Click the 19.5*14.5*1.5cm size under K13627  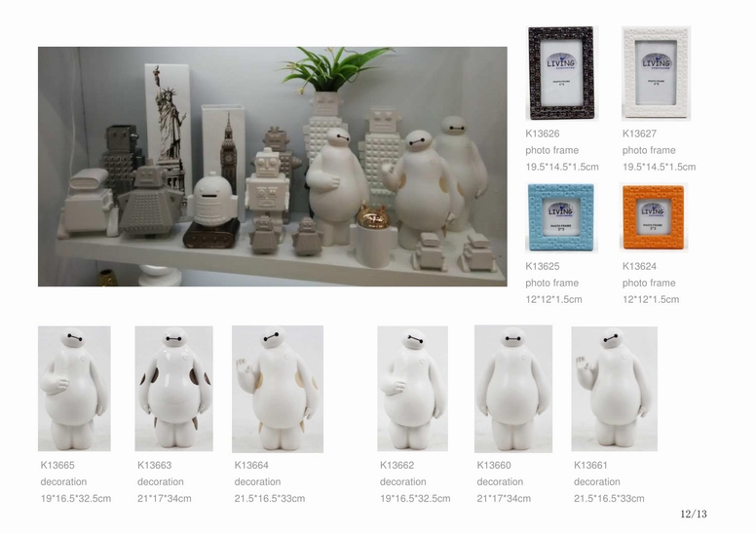click(660, 167)
